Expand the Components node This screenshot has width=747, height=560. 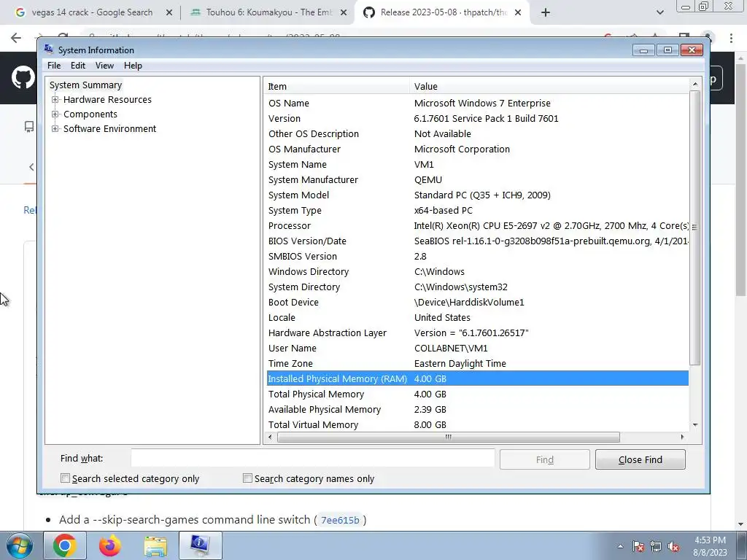(x=55, y=114)
